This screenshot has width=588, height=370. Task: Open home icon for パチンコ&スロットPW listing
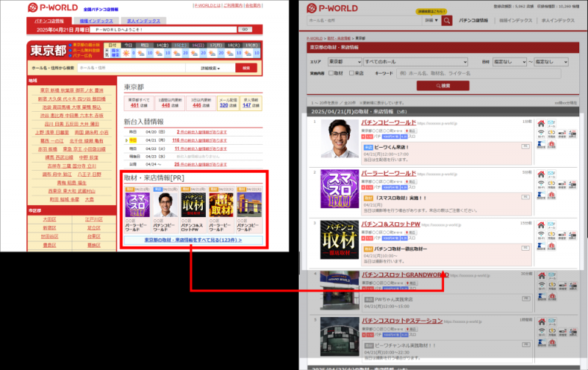541,225
